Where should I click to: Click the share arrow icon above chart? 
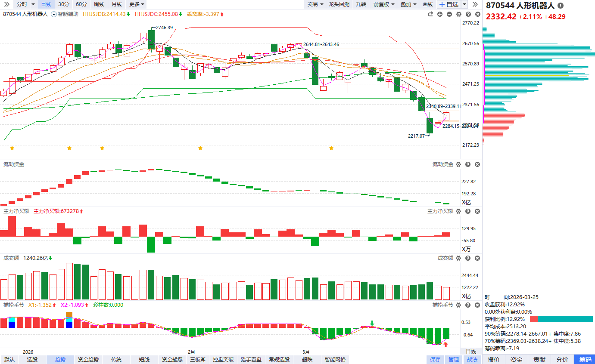pyautogui.click(x=430, y=14)
